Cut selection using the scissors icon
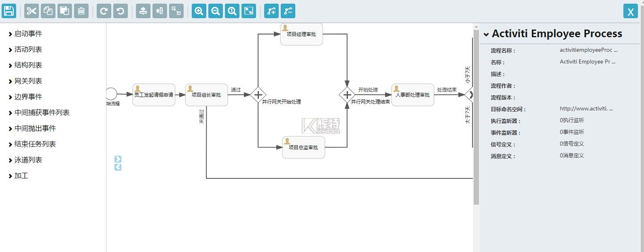The width and height of the screenshot is (644, 252). click(x=32, y=11)
